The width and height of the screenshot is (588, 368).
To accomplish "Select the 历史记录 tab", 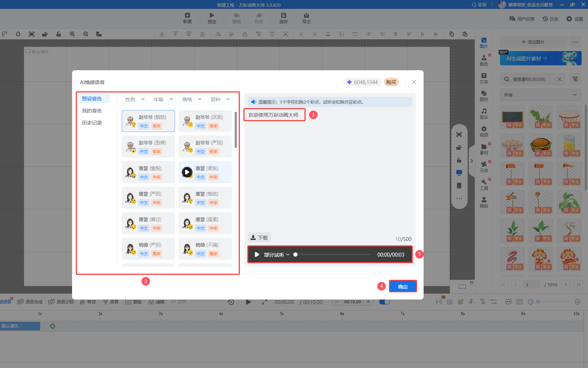I will coord(92,123).
